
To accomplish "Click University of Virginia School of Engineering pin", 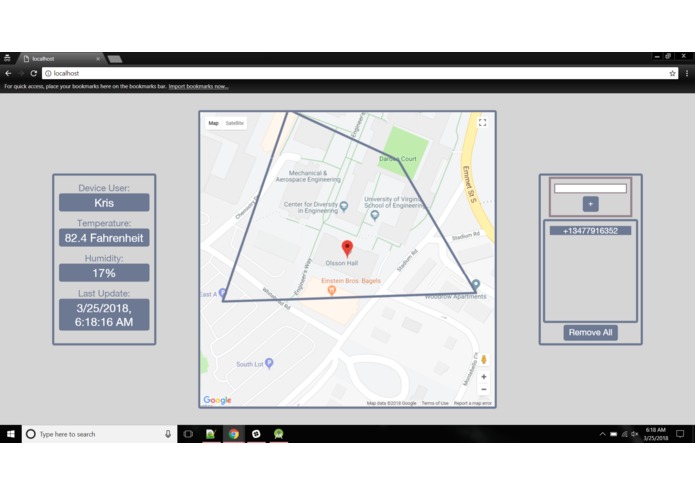I will (375, 215).
